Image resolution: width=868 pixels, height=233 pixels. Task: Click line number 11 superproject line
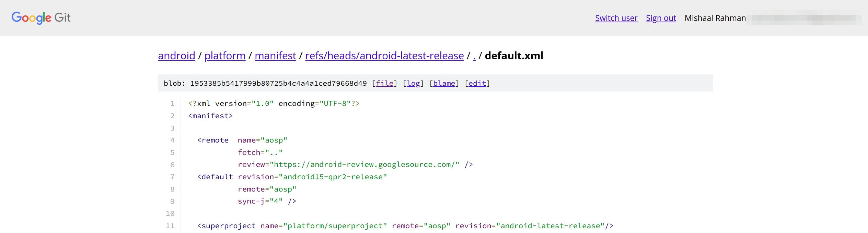(170, 226)
